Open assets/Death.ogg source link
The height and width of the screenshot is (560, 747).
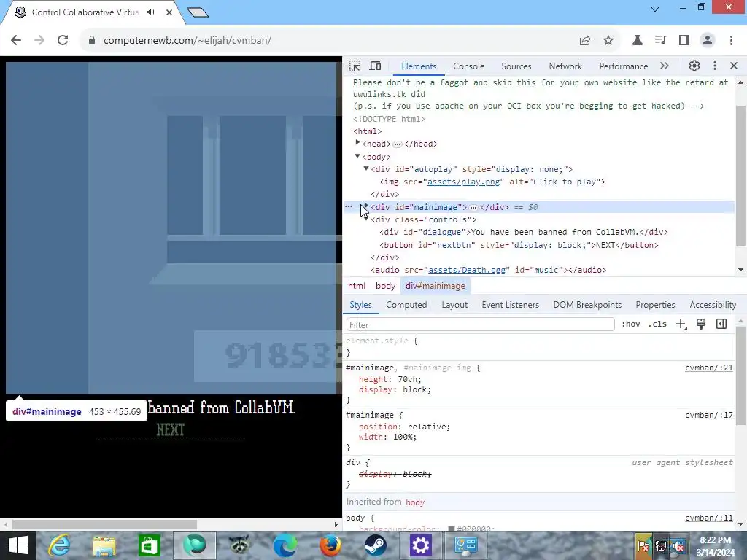pos(466,270)
